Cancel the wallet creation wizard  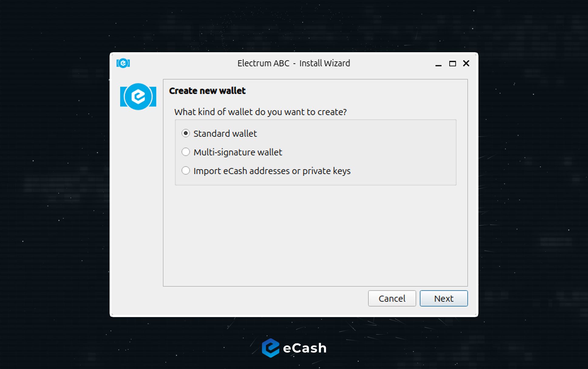(x=392, y=298)
